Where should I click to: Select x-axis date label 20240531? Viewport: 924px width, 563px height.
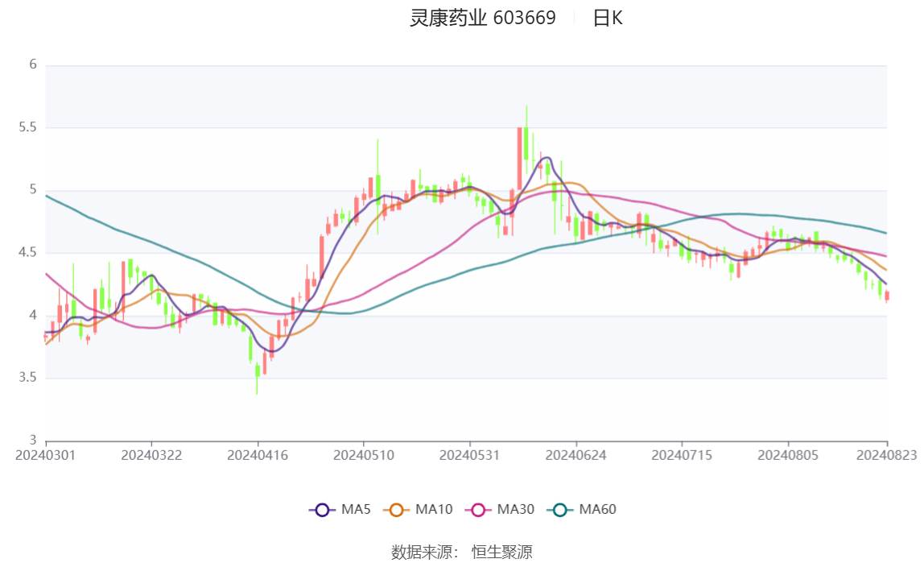(x=470, y=455)
